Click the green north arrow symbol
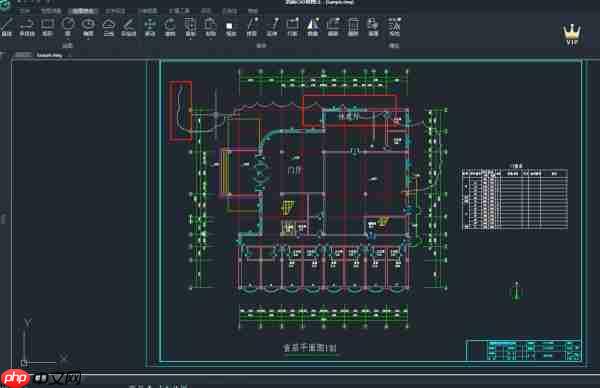Image resolution: width=600 pixels, height=388 pixels. click(x=517, y=291)
